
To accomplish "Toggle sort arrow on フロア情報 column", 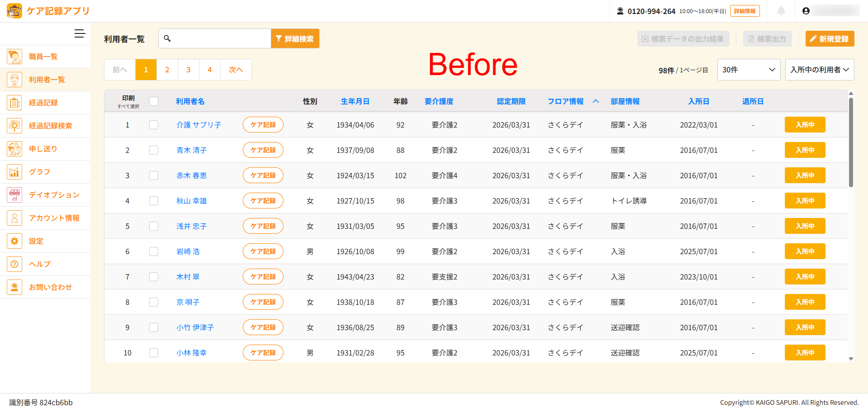I will click(596, 101).
